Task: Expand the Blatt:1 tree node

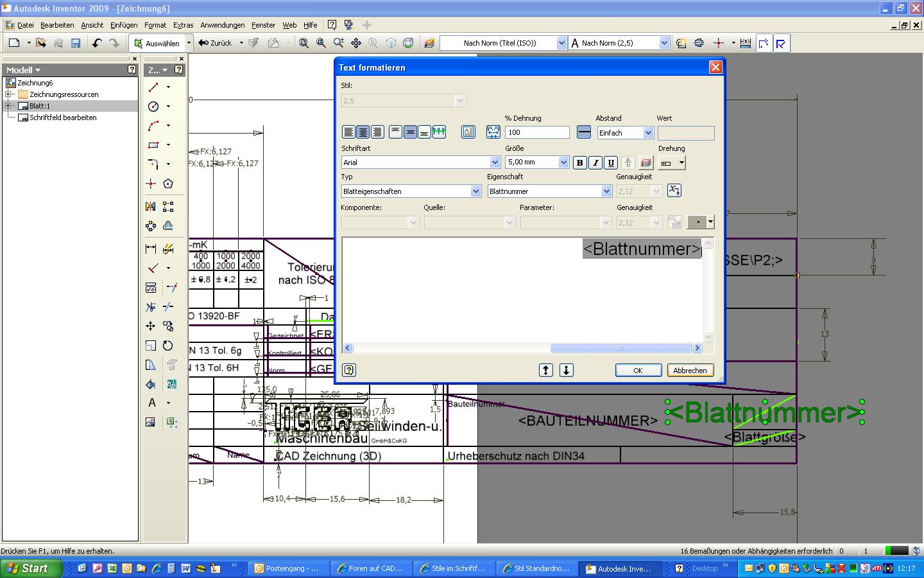Action: pos(9,106)
